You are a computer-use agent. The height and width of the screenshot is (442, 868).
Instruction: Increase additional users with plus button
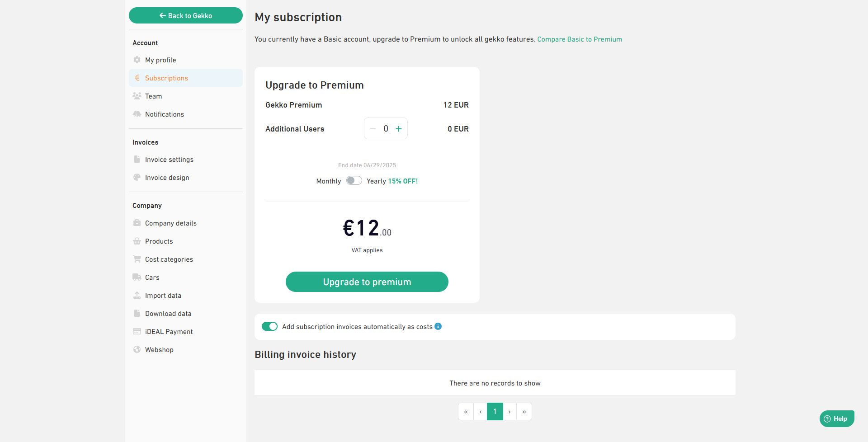point(399,129)
